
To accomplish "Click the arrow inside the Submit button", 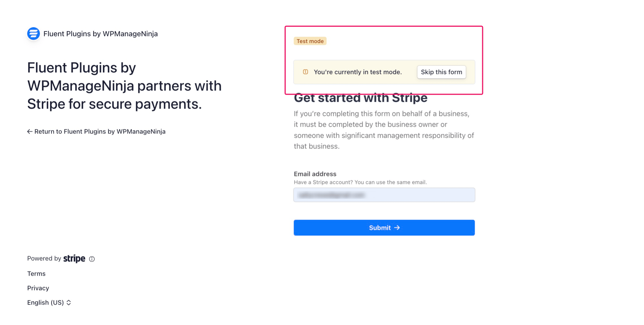I will [x=397, y=227].
